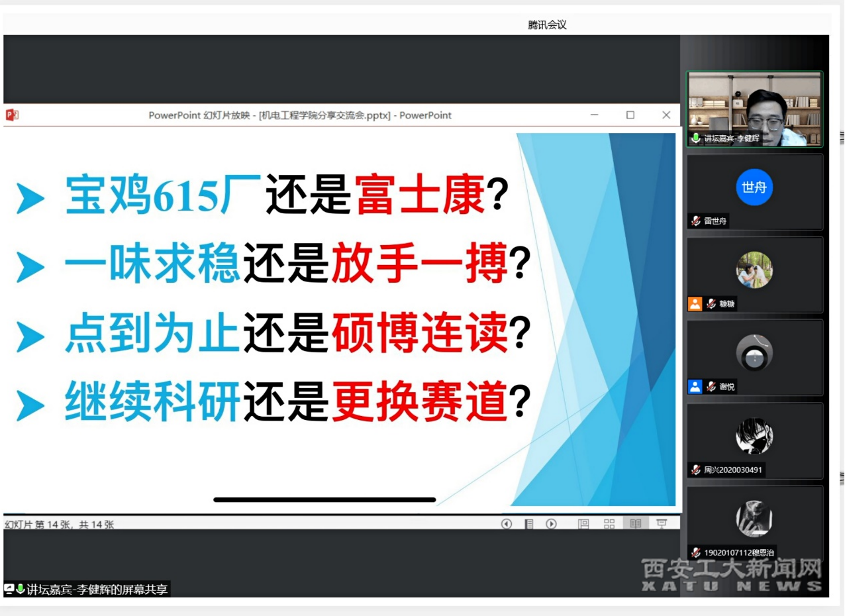Screen dimensions: 845x616
Task: Click the slide count text in status bar
Action: point(59,525)
